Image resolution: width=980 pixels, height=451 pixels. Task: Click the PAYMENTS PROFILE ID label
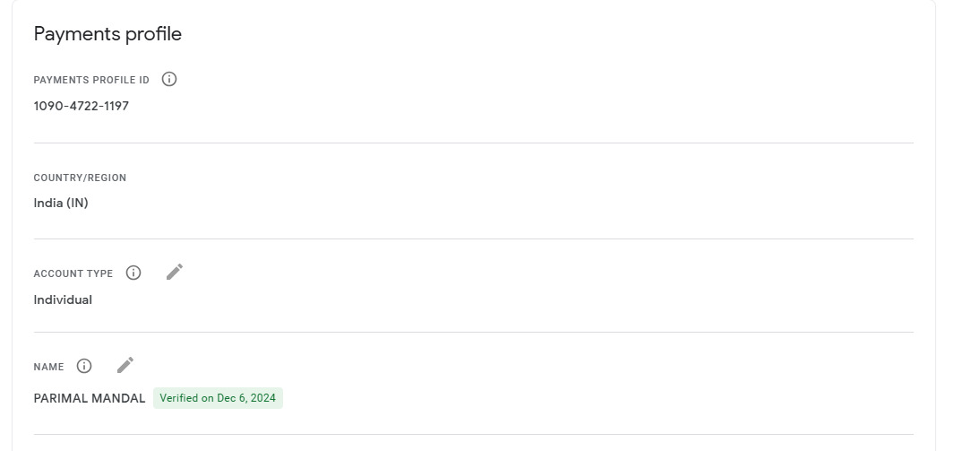click(x=91, y=80)
